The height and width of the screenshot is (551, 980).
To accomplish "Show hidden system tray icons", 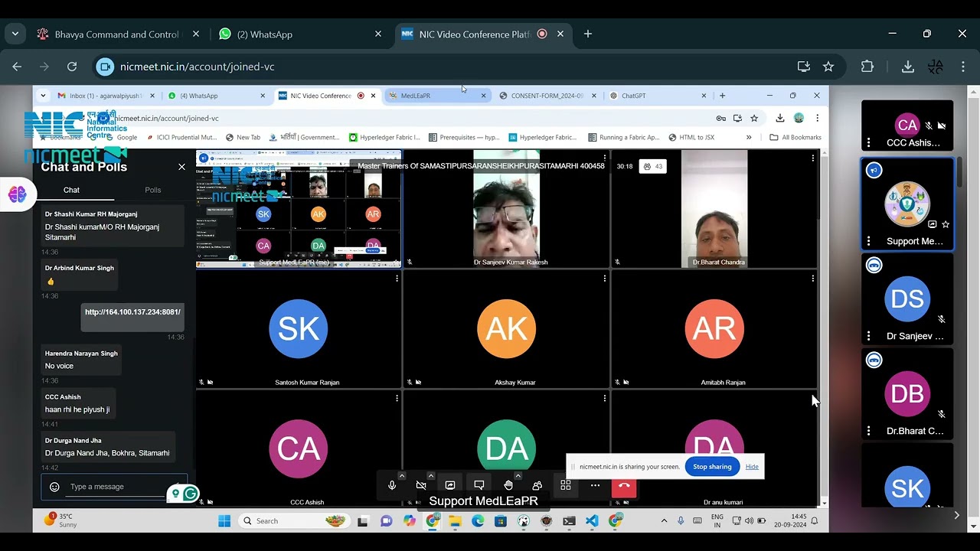I will (664, 521).
